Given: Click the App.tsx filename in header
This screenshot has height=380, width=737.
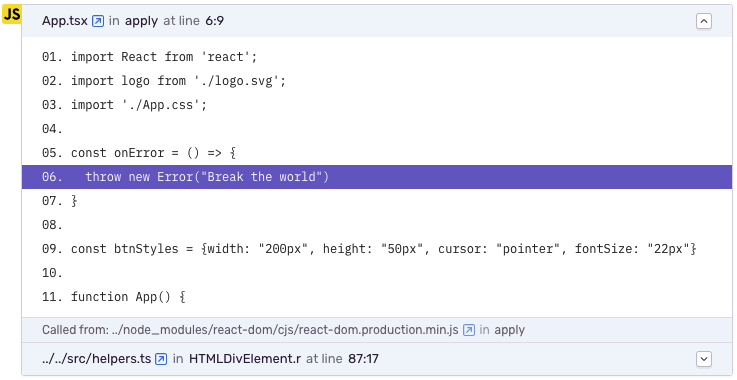Looking at the screenshot, I should tap(65, 21).
